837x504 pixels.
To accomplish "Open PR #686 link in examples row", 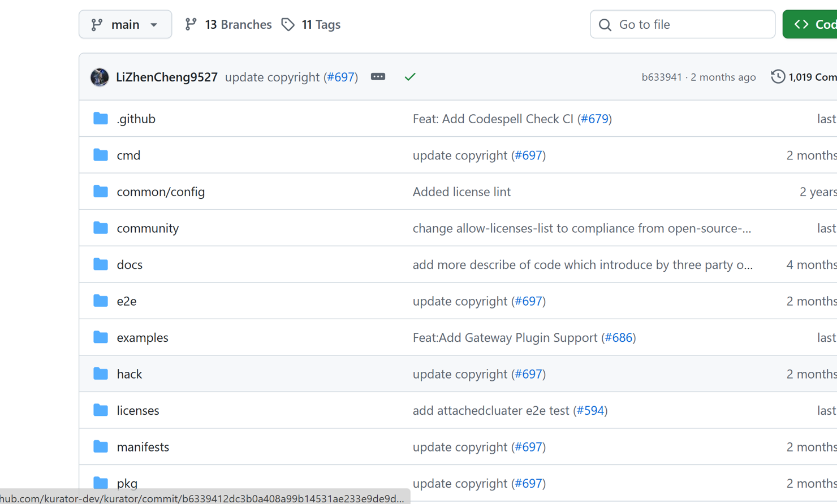I will pos(619,337).
